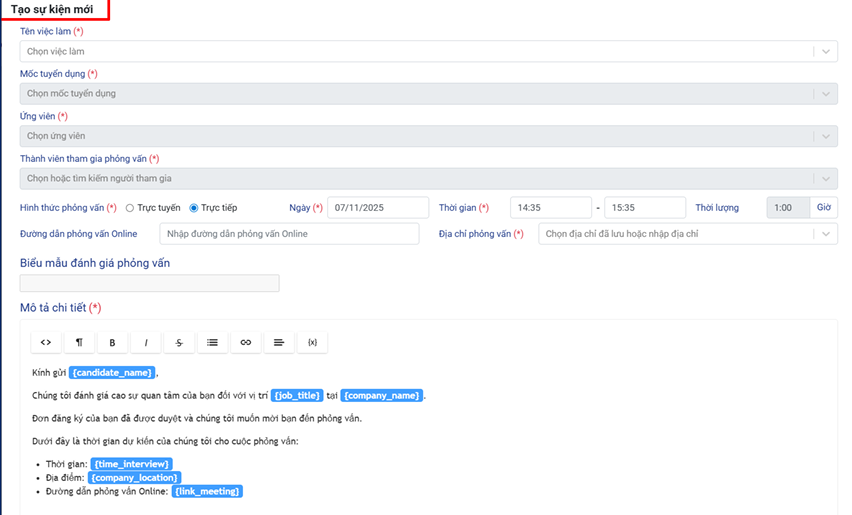Select the Trực tiếp interview option
Screen dimensions: 852x515
[x=194, y=208]
